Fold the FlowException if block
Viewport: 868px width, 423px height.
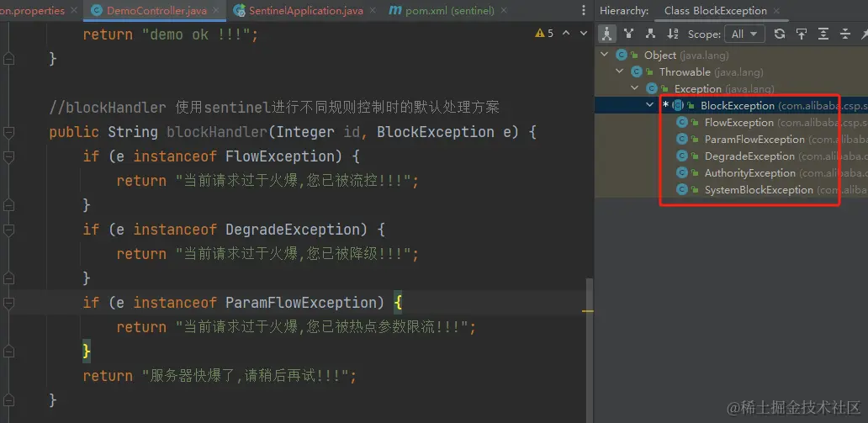coord(8,156)
